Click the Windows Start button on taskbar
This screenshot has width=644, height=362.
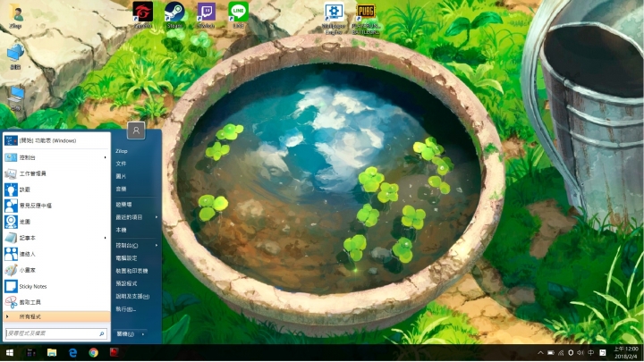(10, 352)
